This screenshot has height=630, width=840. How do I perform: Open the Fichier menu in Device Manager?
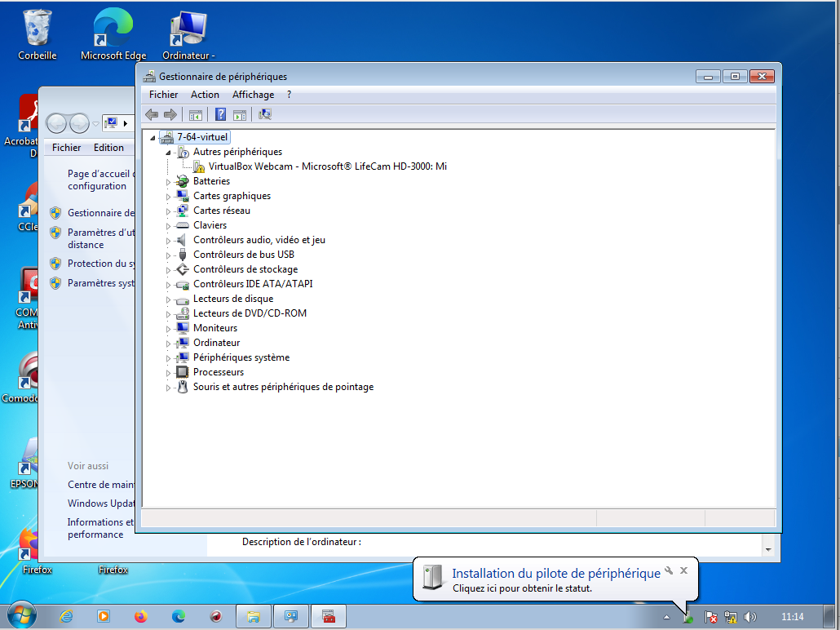[x=163, y=95]
